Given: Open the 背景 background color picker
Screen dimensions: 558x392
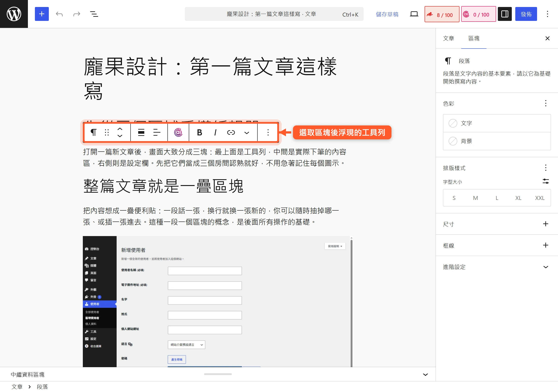Looking at the screenshot, I should pos(497,141).
